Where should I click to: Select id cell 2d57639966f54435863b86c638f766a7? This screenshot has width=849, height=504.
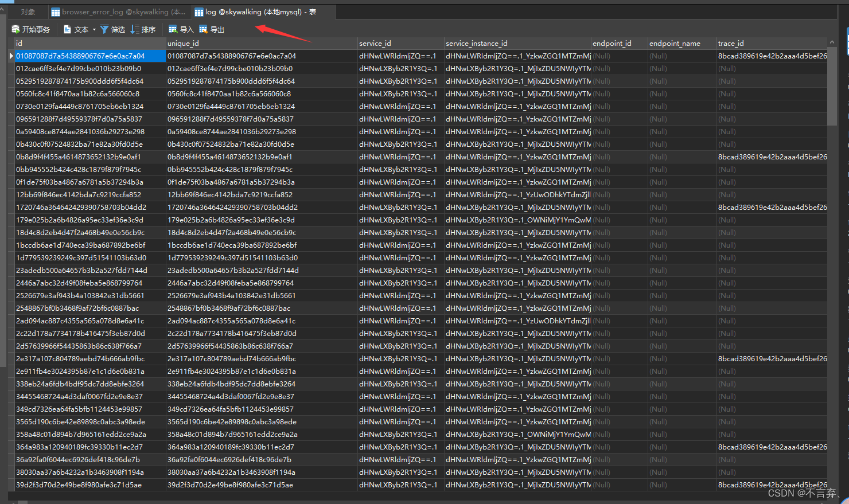[90, 346]
